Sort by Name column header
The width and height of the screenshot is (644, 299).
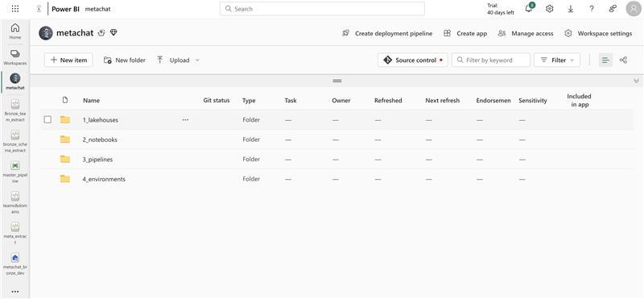pos(91,101)
